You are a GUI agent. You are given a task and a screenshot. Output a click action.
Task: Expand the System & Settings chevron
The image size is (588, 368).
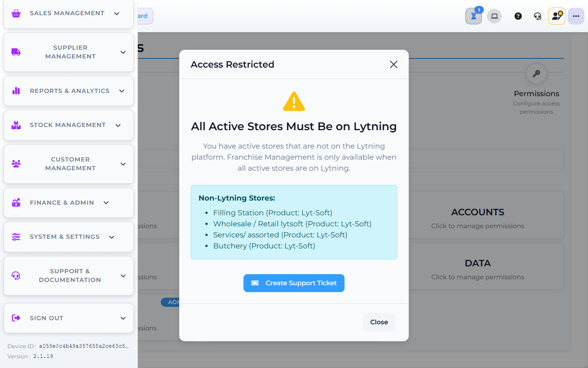[x=112, y=237]
